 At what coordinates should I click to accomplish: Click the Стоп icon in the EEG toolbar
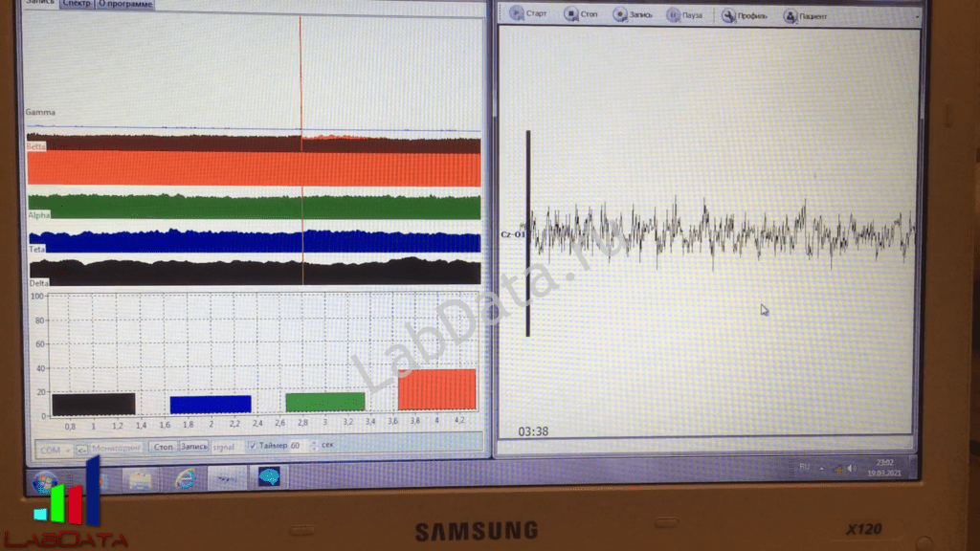tap(570, 13)
